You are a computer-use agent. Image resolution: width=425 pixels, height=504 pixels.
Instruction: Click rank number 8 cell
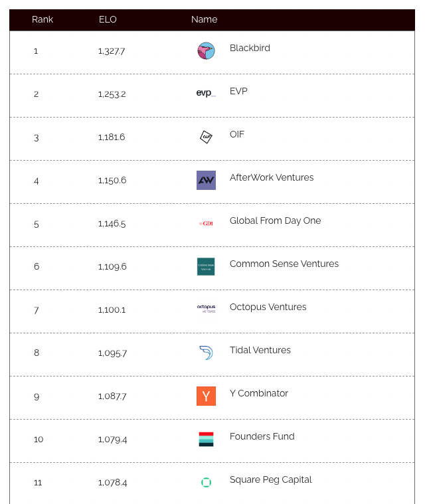[37, 353]
